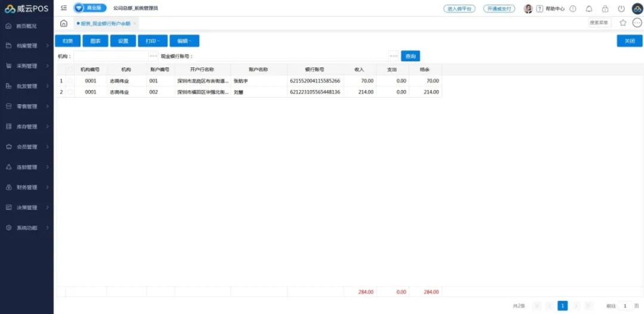Viewport: 644px width, 314px height.
Task: Click the 现金银行账号 input field
Action: click(291, 56)
